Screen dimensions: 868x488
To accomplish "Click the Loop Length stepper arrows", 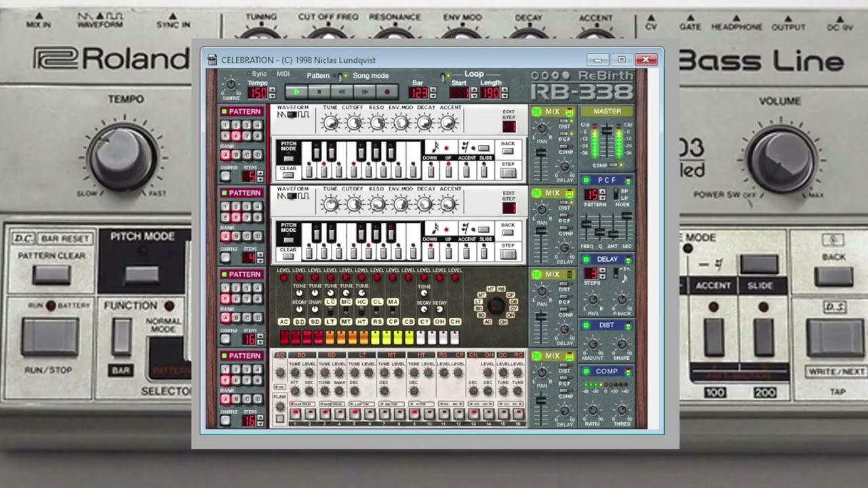I will [505, 93].
